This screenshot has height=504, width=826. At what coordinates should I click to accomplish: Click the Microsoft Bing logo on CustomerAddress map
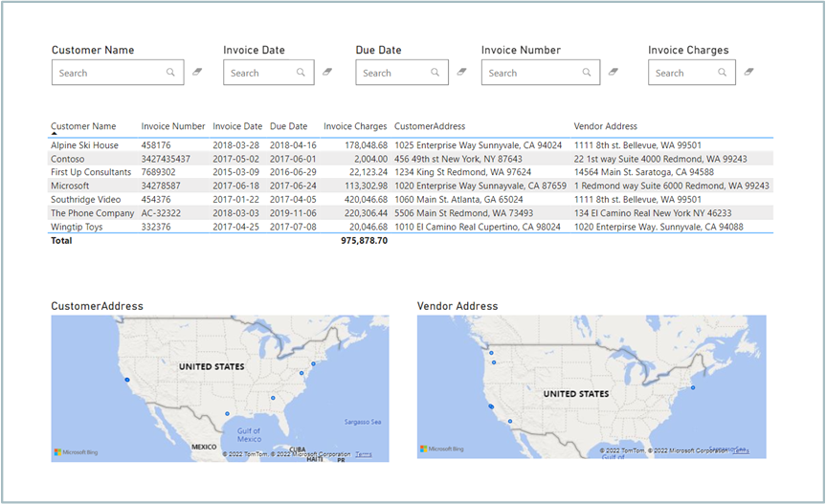pyautogui.click(x=76, y=452)
